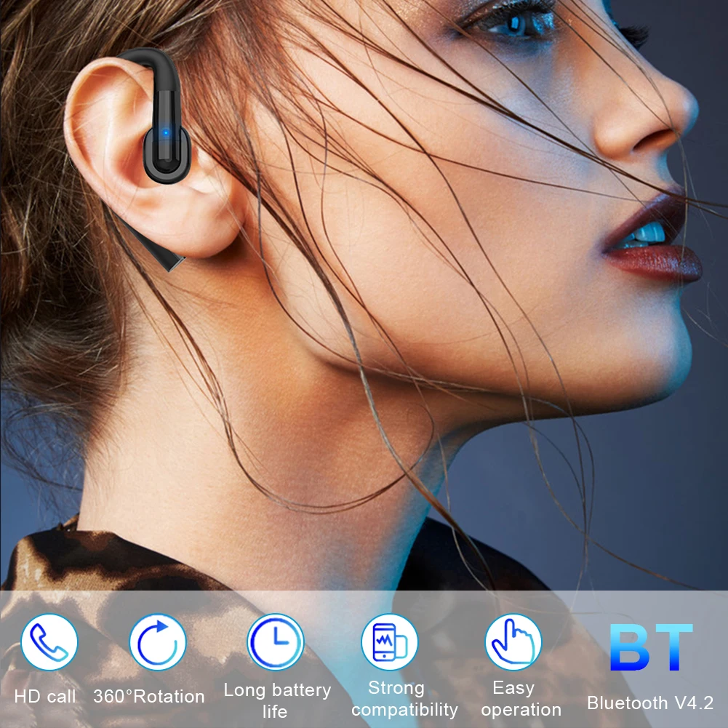Click the "360°Rotation" label

[x=149, y=697]
